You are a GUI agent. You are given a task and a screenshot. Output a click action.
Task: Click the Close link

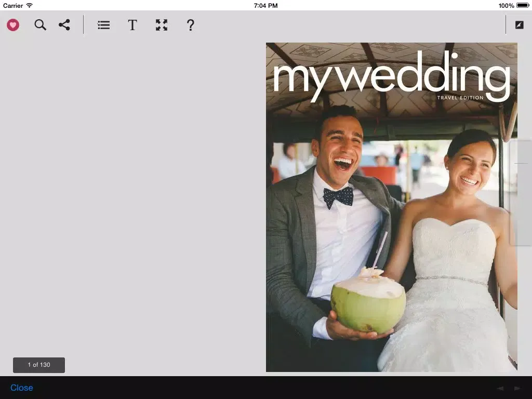(22, 388)
